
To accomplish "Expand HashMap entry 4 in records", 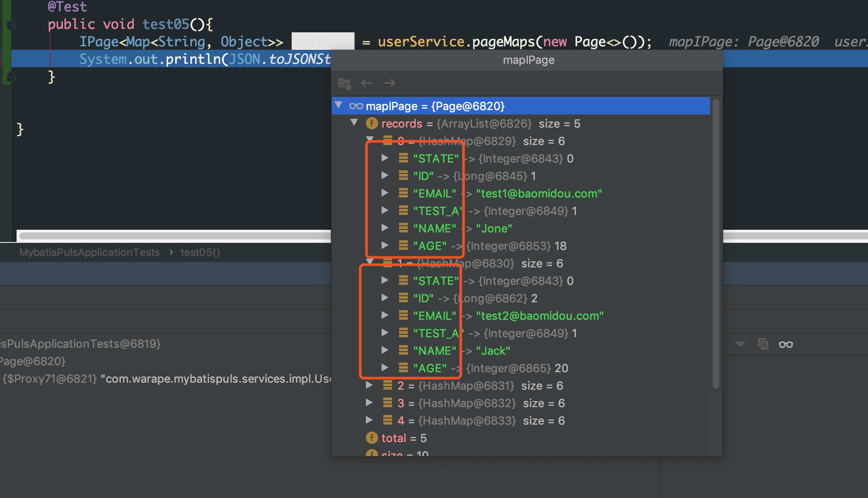I will pos(369,420).
